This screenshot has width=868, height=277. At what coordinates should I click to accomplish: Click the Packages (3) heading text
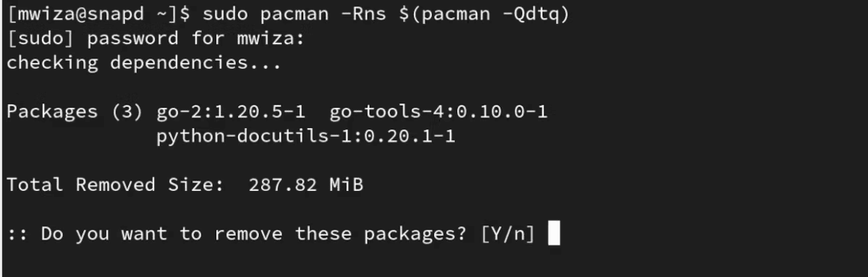75,112
